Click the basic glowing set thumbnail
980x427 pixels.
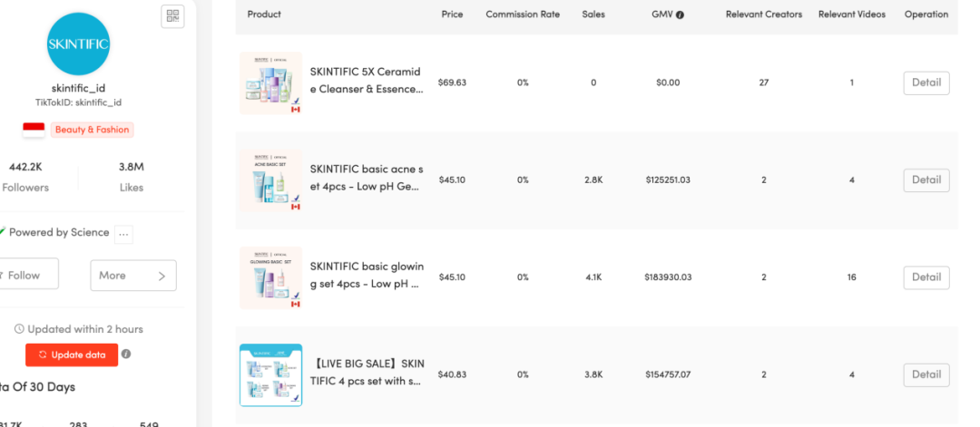[270, 277]
